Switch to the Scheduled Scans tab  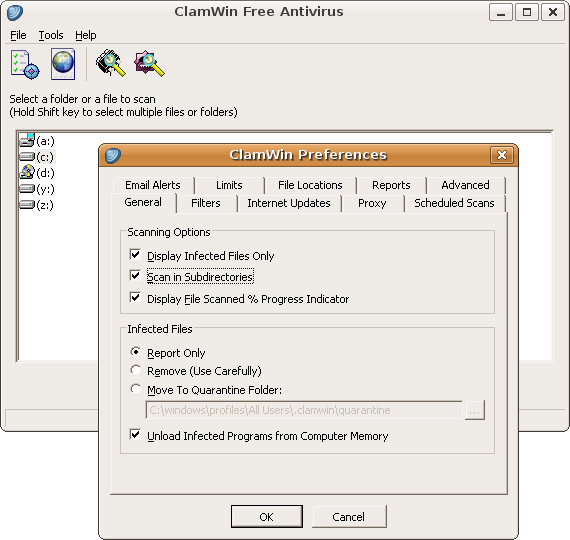click(x=454, y=203)
